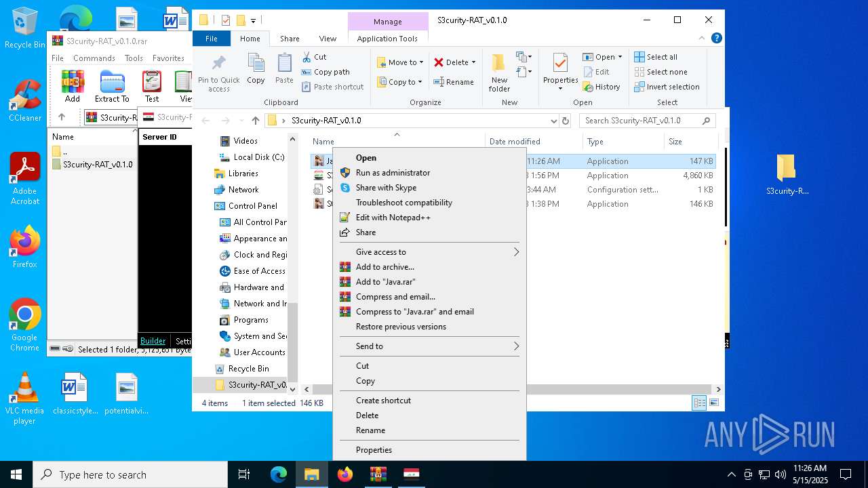This screenshot has height=488, width=868.
Task: Open the Share ribbon tab
Action: click(x=290, y=39)
